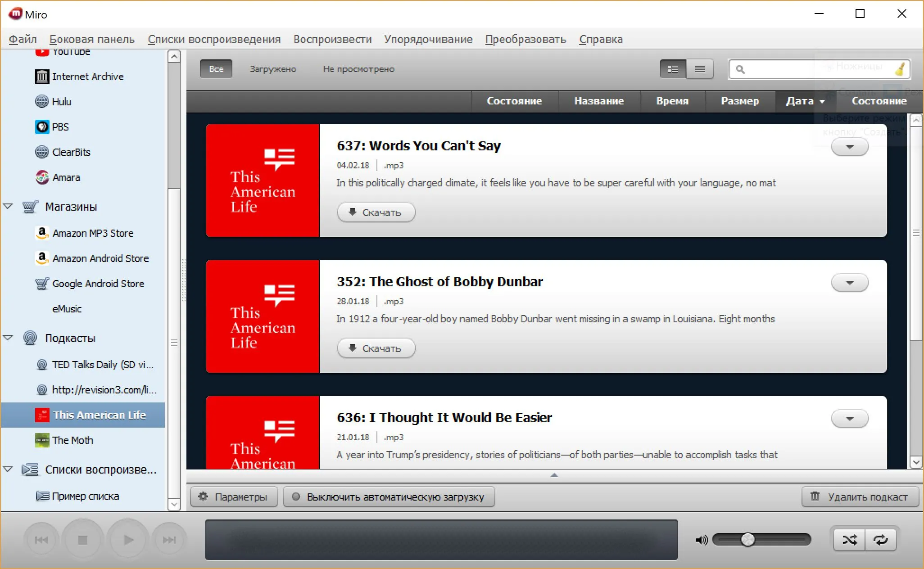Image resolution: width=924 pixels, height=569 pixels.
Task: Click thumbnail of episode 352 Bobby Dunbar
Action: (x=263, y=316)
